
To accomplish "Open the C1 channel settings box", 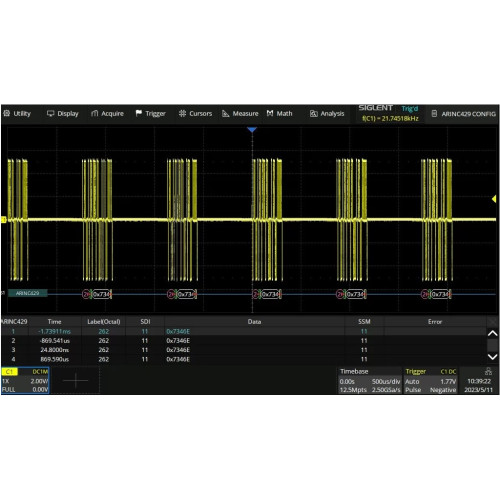I will click(25, 380).
